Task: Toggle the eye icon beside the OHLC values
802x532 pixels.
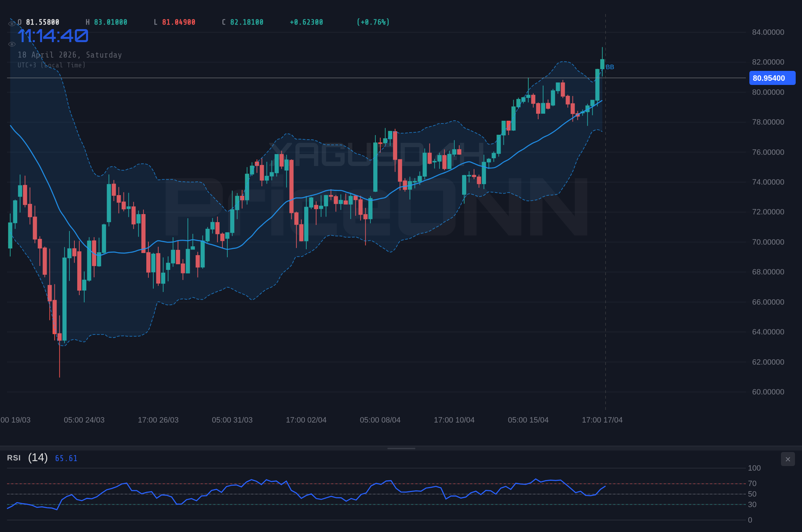Action: tap(12, 24)
